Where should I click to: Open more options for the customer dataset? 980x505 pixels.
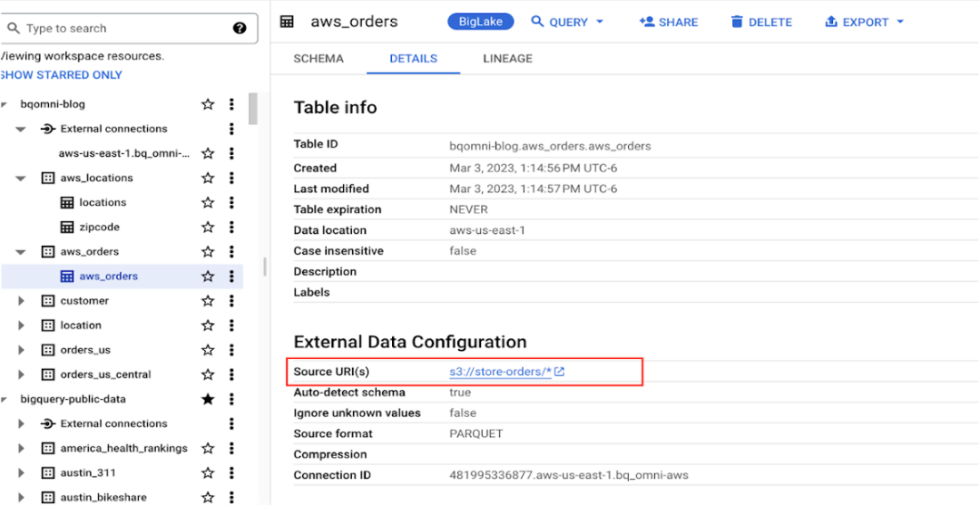(x=231, y=301)
